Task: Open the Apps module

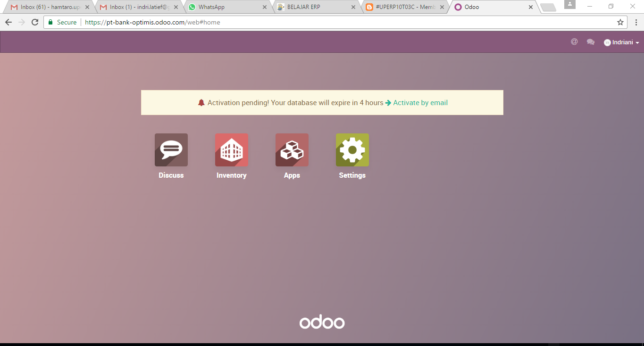Action: pos(292,150)
